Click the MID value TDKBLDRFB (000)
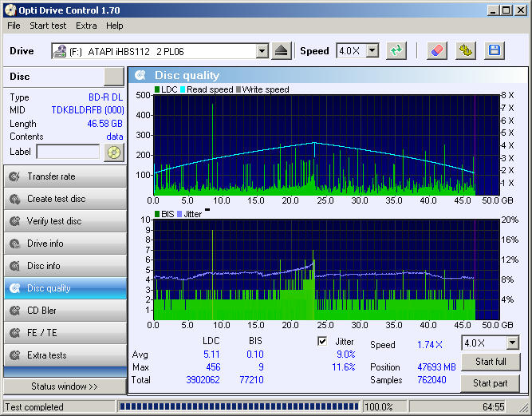532x416 pixels. click(x=88, y=110)
